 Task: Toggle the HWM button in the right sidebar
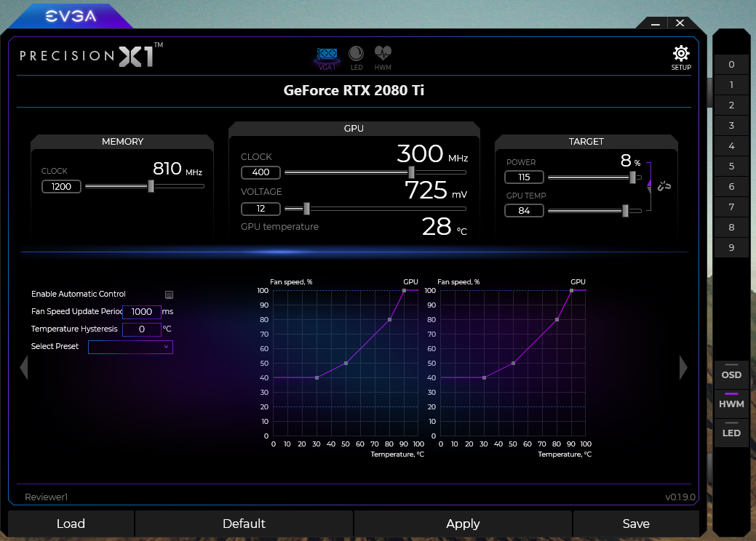point(731,404)
